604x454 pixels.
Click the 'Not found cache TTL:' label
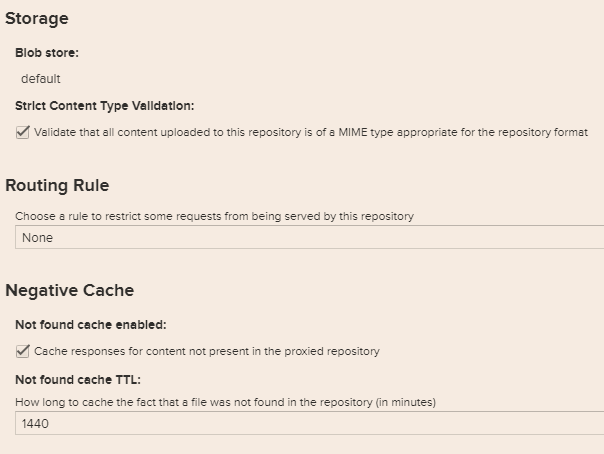tap(78, 380)
